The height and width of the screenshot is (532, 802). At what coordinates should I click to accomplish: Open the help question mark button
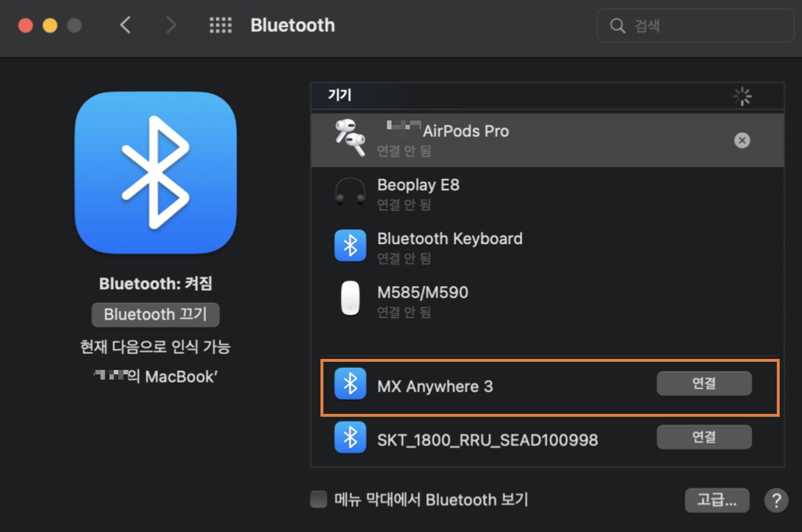coord(776,500)
